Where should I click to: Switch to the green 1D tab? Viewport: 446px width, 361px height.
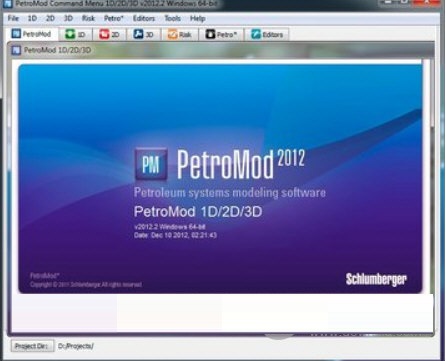[x=75, y=34]
